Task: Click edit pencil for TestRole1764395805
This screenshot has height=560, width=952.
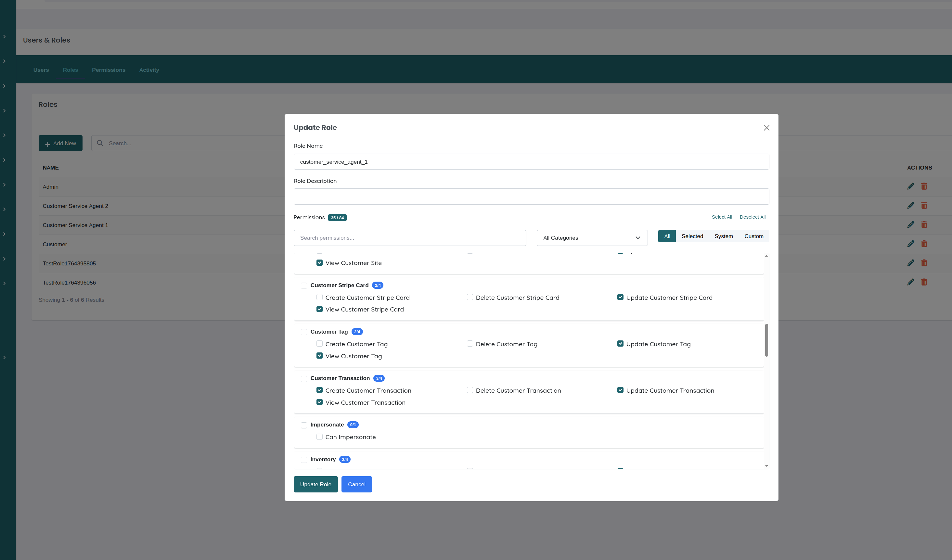Action: 910,263
